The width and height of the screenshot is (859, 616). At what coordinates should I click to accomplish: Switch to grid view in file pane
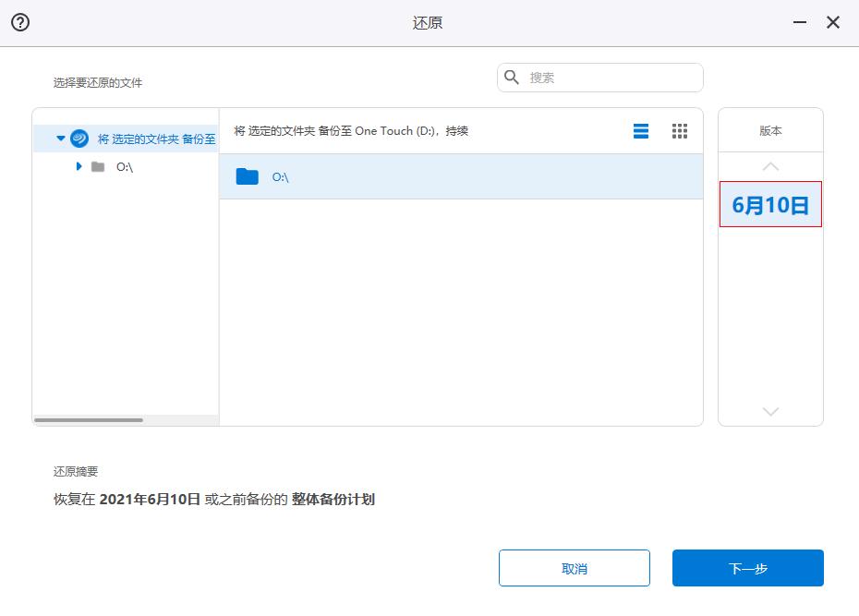[680, 130]
